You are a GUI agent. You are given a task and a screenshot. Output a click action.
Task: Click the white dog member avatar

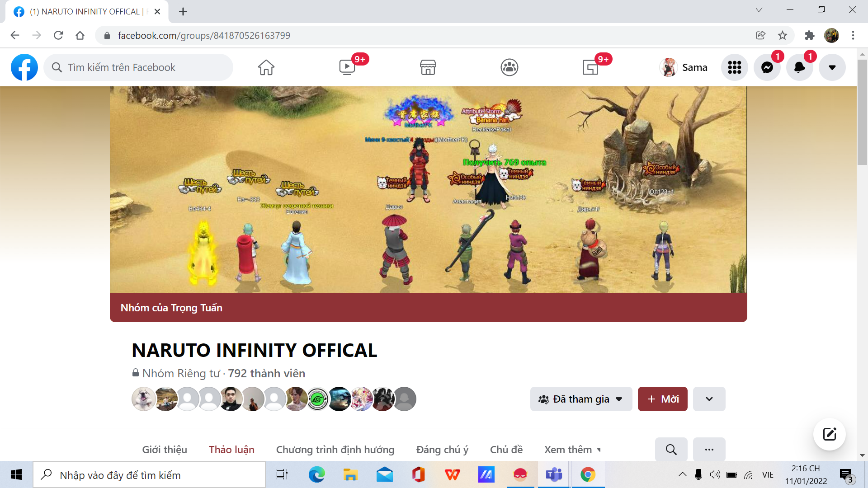[x=144, y=399]
